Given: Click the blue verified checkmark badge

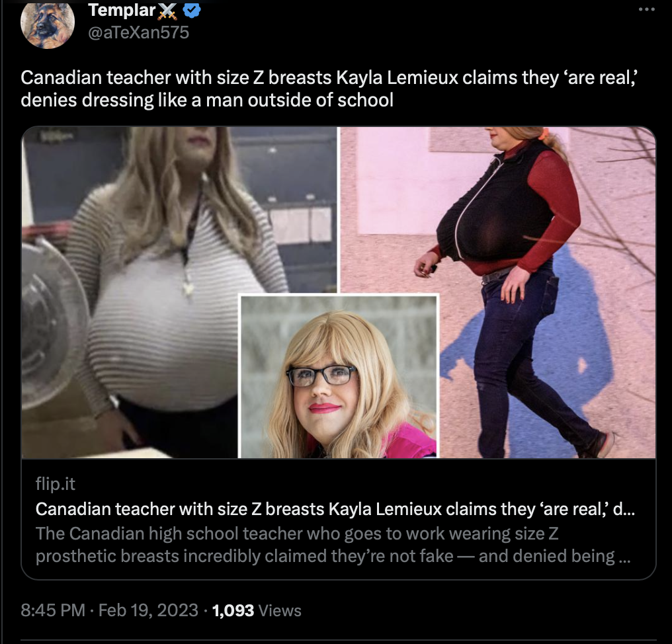Looking at the screenshot, I should (x=192, y=11).
